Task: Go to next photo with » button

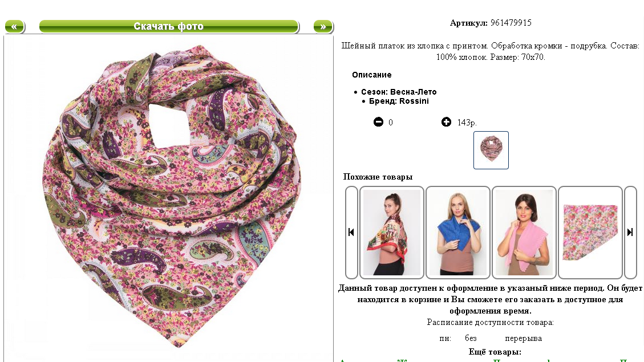Action: (x=323, y=27)
